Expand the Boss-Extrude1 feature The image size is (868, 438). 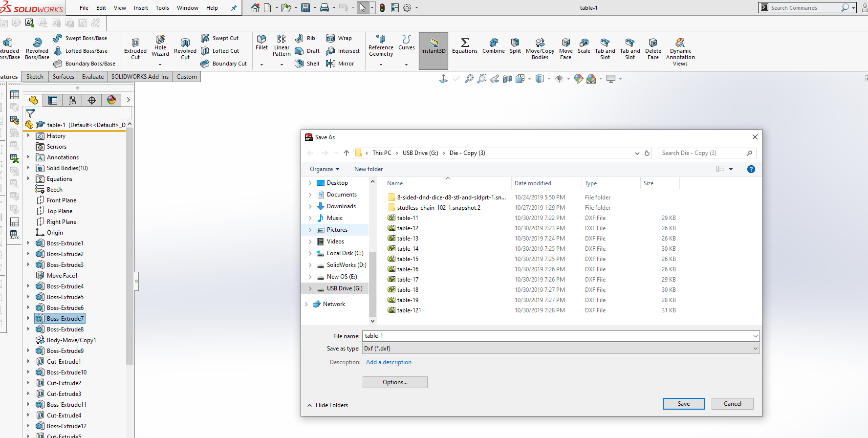(x=28, y=243)
